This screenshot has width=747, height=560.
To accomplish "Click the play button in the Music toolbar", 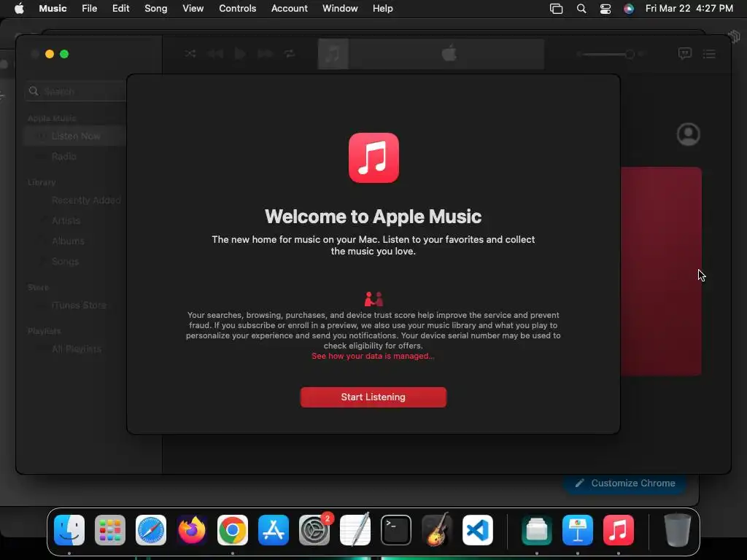I will [x=240, y=54].
